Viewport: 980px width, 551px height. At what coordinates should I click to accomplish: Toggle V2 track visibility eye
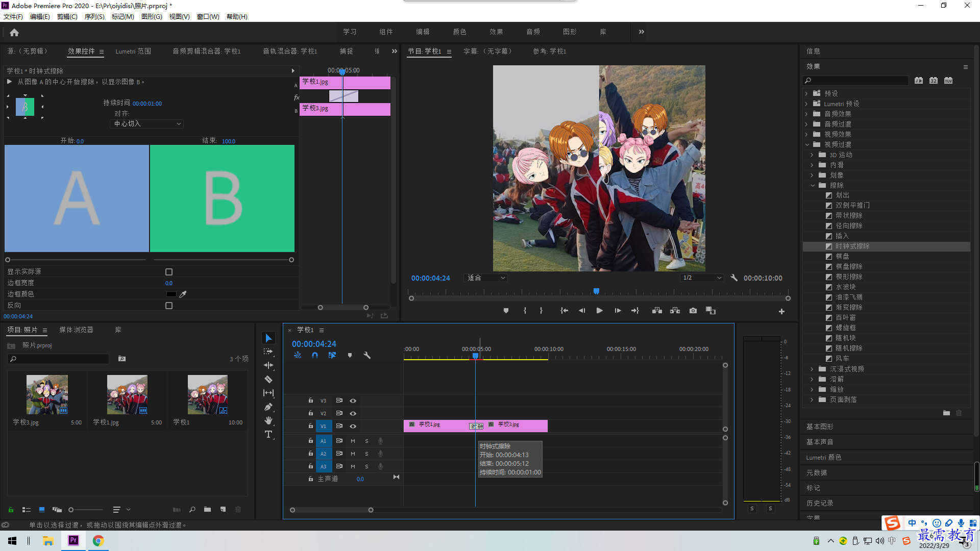coord(353,414)
